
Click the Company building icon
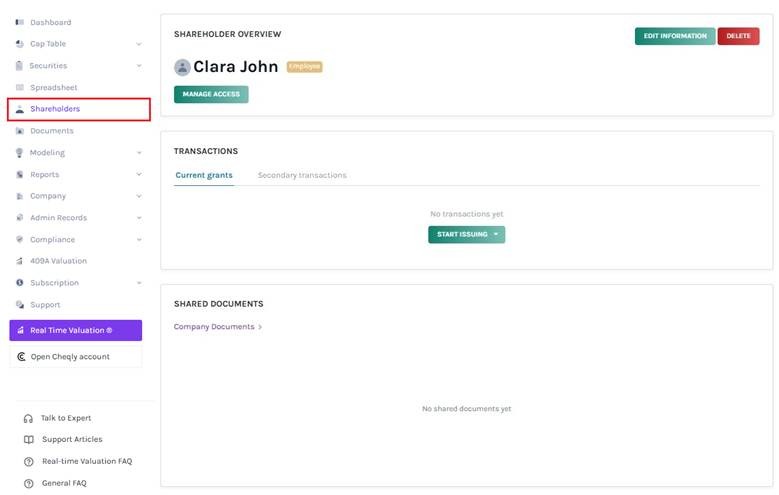click(19, 196)
